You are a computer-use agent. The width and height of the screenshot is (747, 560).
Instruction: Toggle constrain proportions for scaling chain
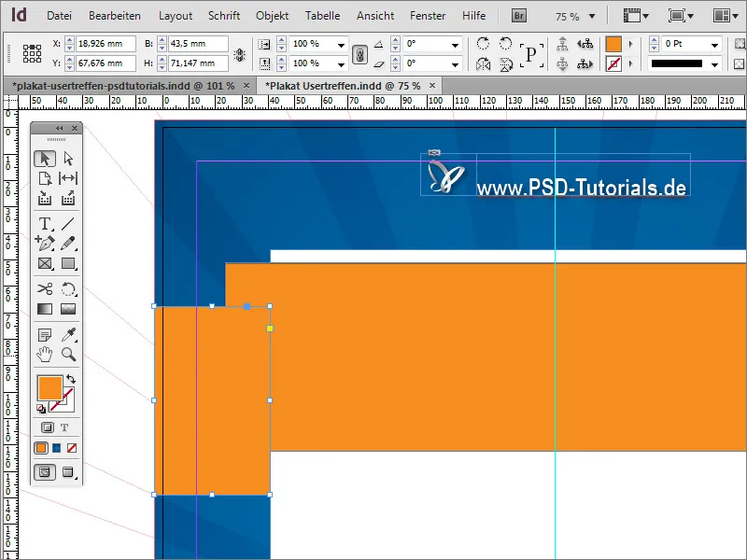click(x=359, y=54)
